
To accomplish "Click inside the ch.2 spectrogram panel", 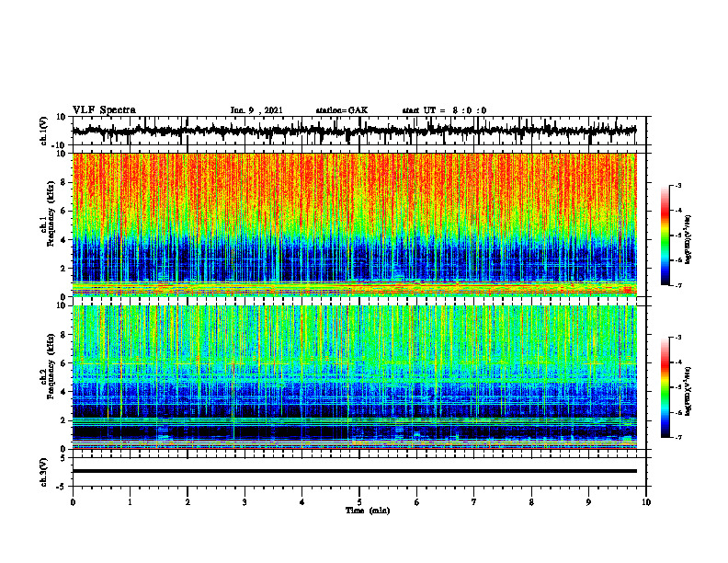I will tap(354, 377).
